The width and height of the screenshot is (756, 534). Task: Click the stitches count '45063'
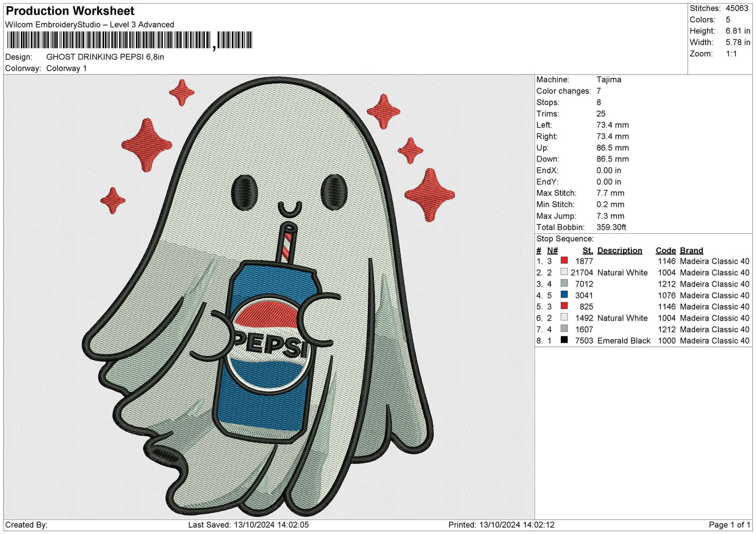pyautogui.click(x=737, y=8)
